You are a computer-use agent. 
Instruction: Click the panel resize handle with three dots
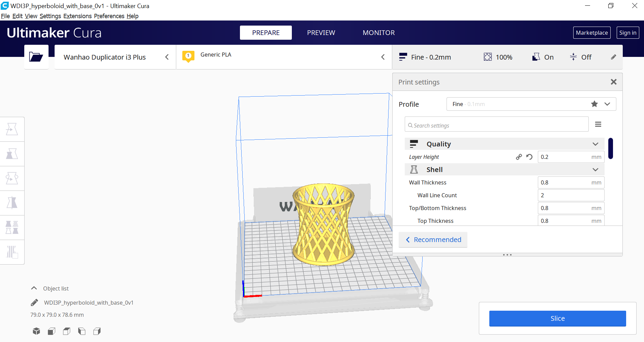point(507,255)
